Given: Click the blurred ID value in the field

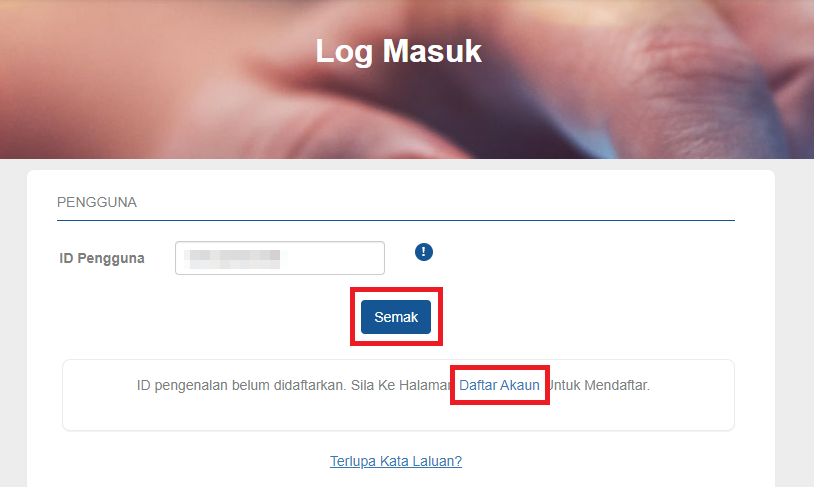Looking at the screenshot, I should click(232, 259).
